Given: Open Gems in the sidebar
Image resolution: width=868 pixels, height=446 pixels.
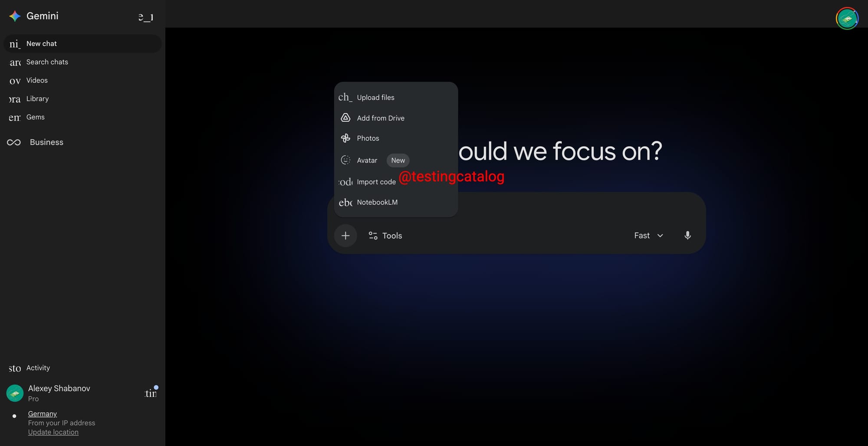Looking at the screenshot, I should tap(82, 117).
